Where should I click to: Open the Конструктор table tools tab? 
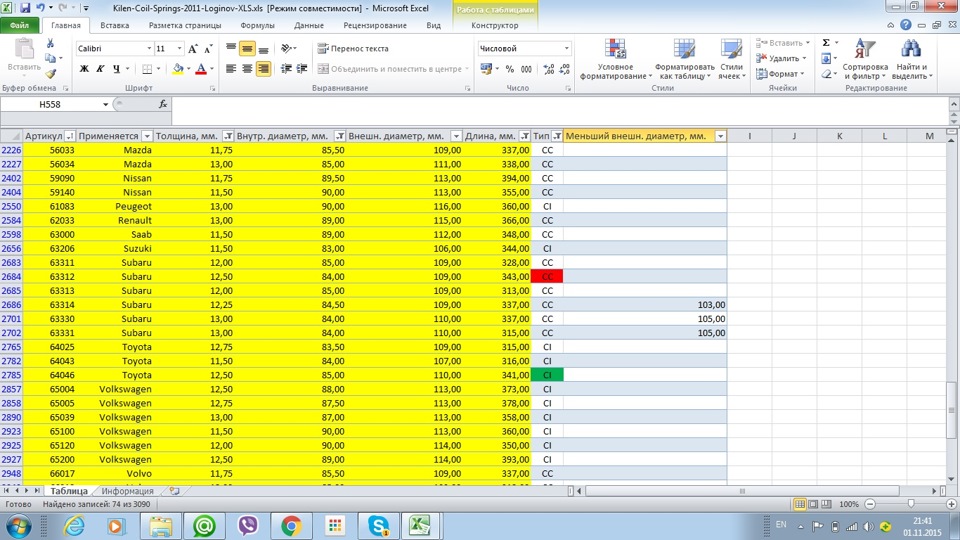[495, 25]
